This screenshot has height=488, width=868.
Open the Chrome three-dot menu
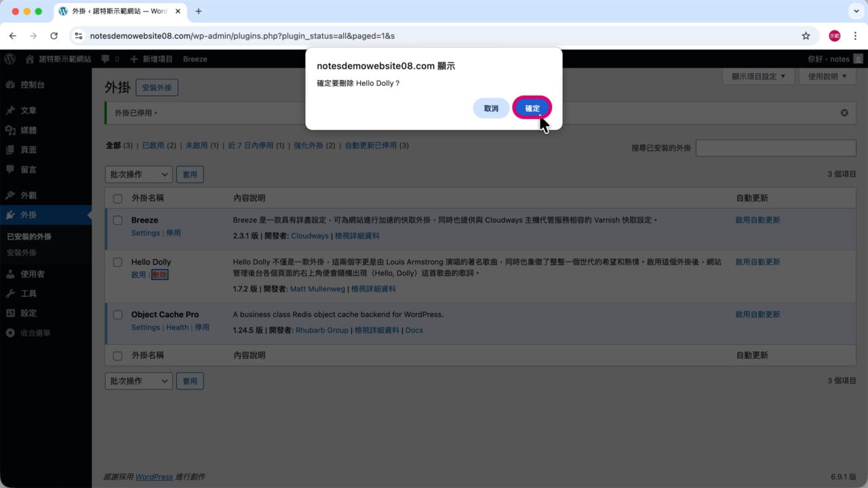click(854, 36)
